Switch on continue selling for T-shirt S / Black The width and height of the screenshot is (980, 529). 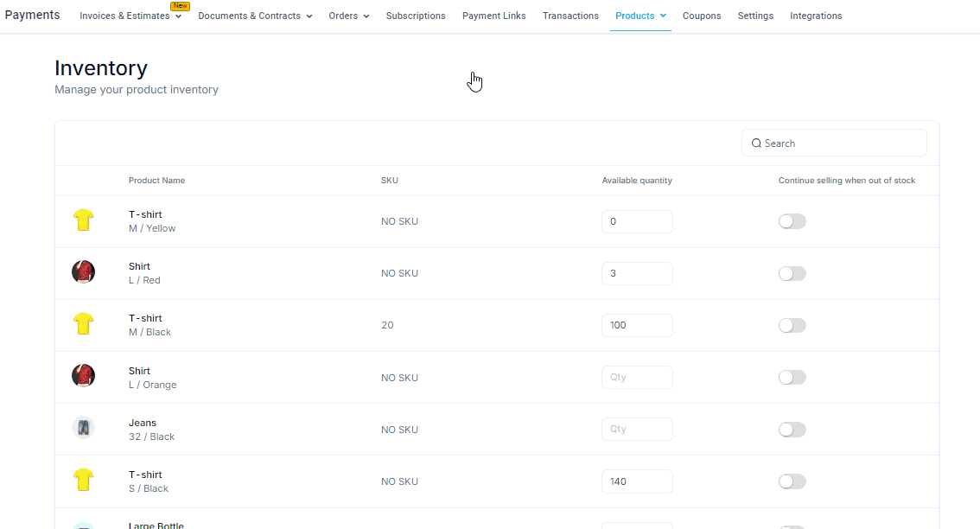click(792, 481)
